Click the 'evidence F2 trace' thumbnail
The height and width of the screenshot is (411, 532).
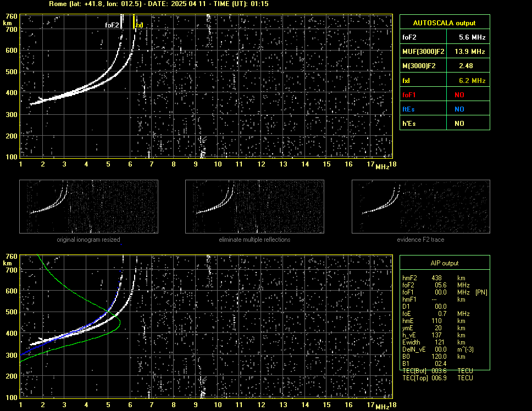point(421,207)
